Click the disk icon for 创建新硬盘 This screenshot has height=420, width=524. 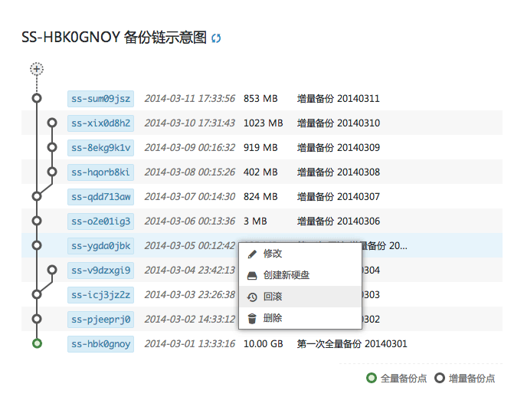[x=252, y=275]
